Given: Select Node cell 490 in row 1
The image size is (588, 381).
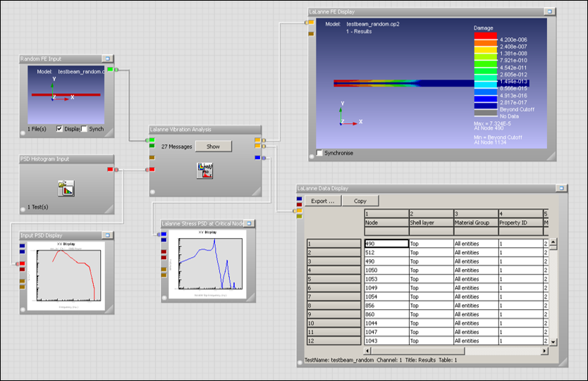Looking at the screenshot, I should pyautogui.click(x=386, y=244).
